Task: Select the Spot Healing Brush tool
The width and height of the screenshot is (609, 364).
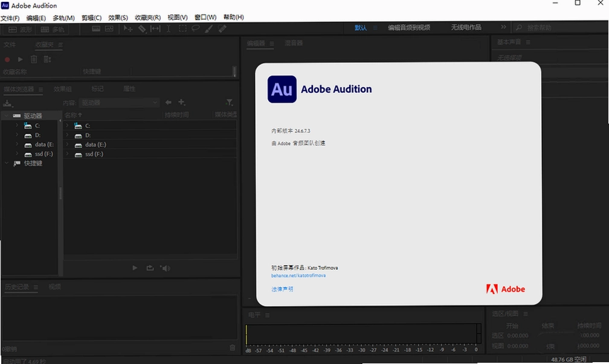Action: tap(222, 29)
